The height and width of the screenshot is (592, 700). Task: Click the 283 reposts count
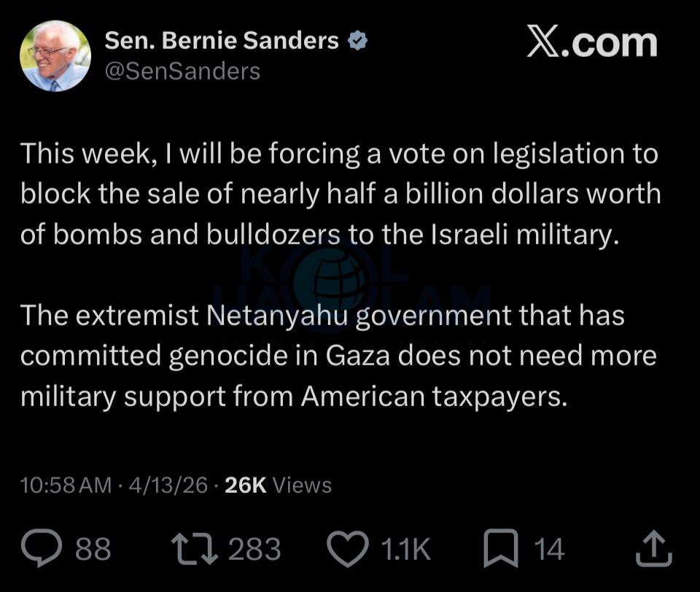[x=254, y=549]
